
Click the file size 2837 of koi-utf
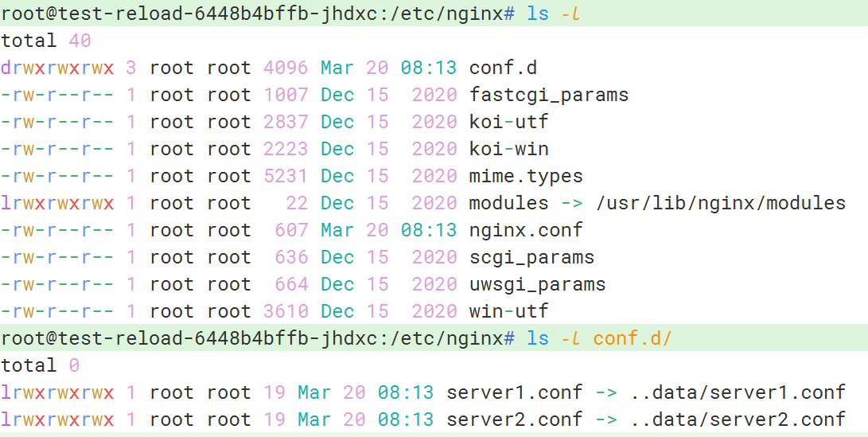[286, 122]
